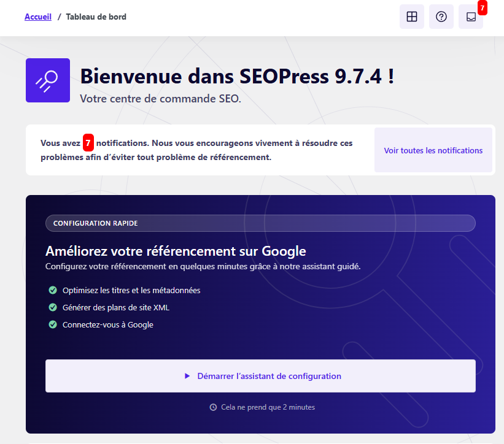This screenshot has height=444, width=504.
Task: Click Optimisez les titres et les métadonnées
Action: (x=131, y=290)
